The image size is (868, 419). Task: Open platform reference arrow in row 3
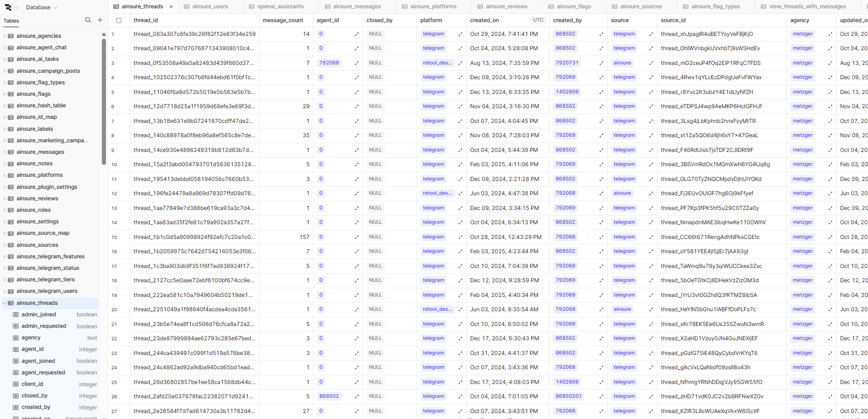(x=460, y=63)
